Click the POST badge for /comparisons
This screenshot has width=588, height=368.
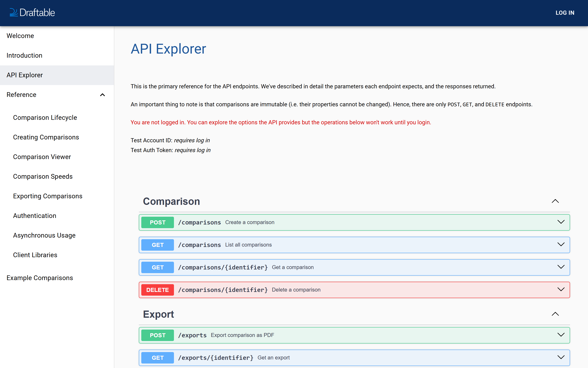pos(157,222)
